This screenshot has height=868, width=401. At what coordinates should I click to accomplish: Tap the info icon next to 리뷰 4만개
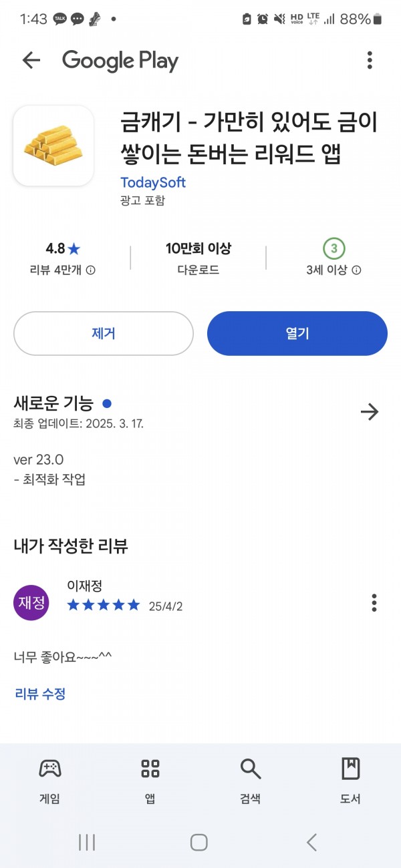[91, 270]
